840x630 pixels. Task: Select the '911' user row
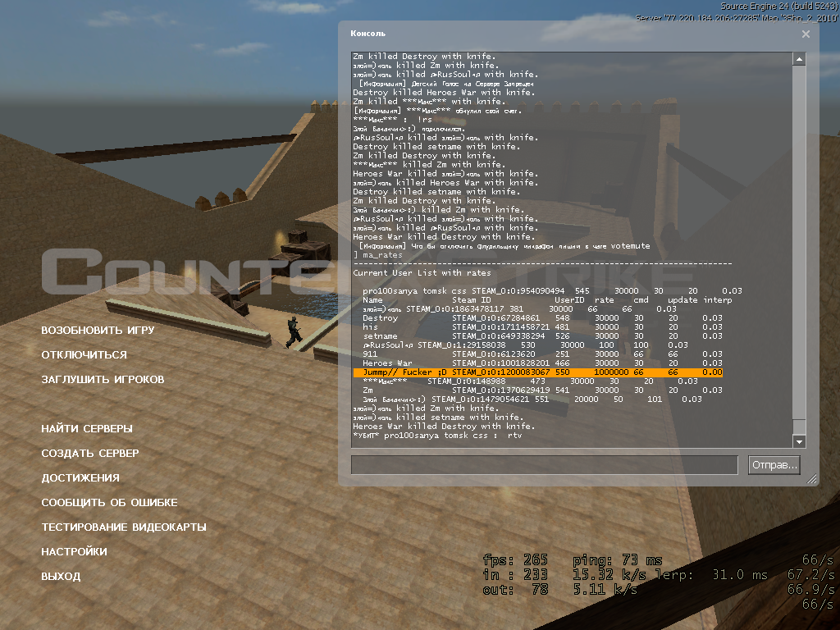[x=543, y=354]
